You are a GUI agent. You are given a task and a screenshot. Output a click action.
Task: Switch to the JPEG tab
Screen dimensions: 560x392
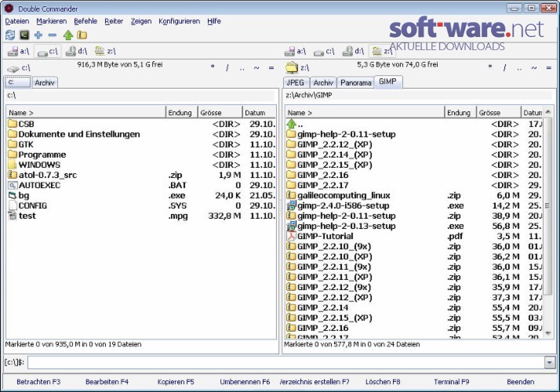point(296,82)
